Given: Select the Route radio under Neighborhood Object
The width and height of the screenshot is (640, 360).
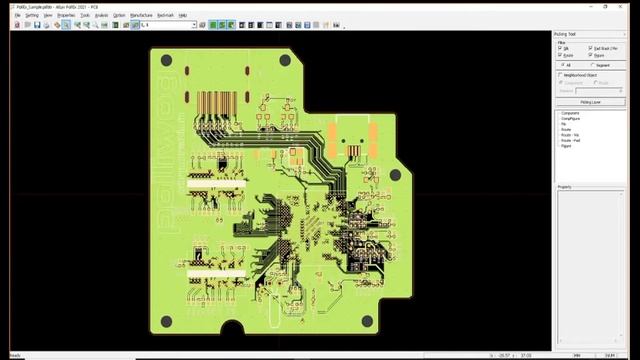Looking at the screenshot, I should coord(596,82).
